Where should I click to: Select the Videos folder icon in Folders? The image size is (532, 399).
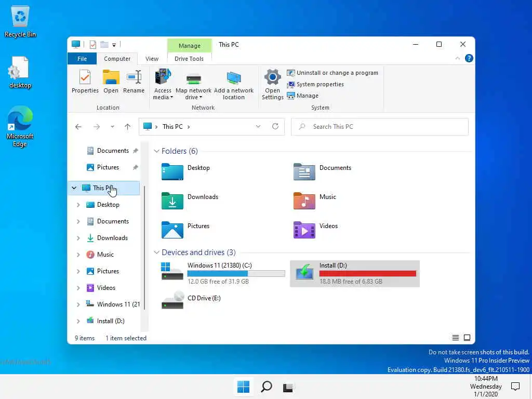304,230
